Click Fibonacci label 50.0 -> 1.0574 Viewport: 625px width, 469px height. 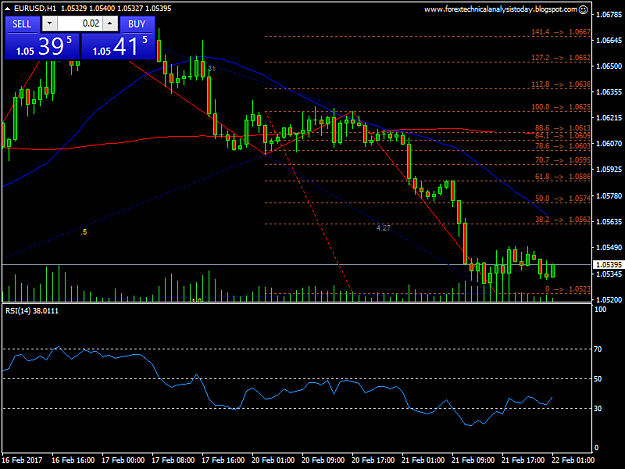point(562,198)
